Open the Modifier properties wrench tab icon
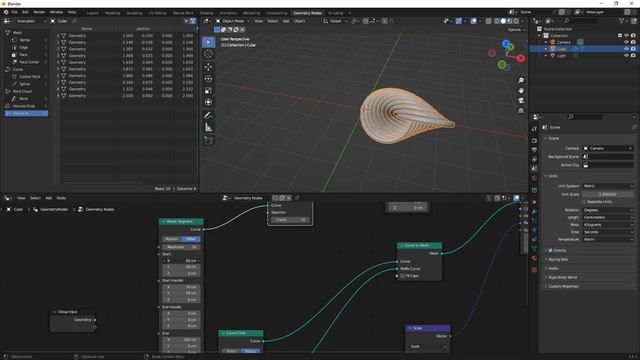 534,211
